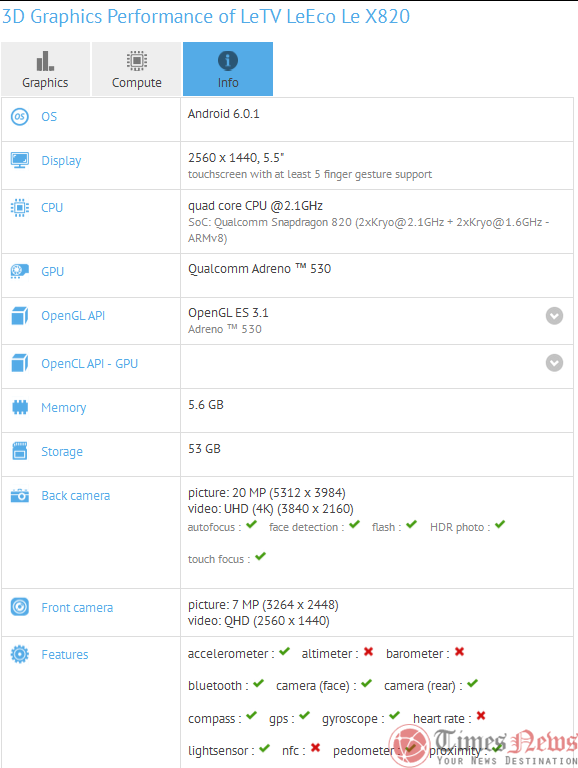Open the OpenGL API label link

click(73, 316)
